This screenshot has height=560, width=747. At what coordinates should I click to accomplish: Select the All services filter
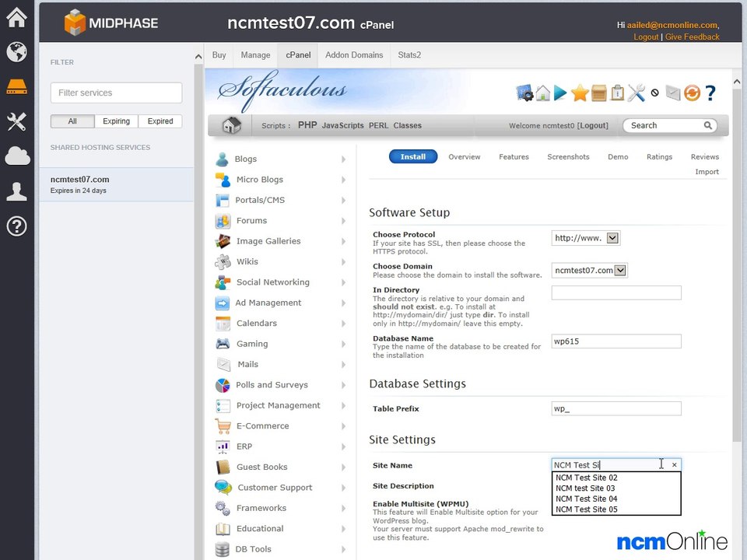coord(72,121)
